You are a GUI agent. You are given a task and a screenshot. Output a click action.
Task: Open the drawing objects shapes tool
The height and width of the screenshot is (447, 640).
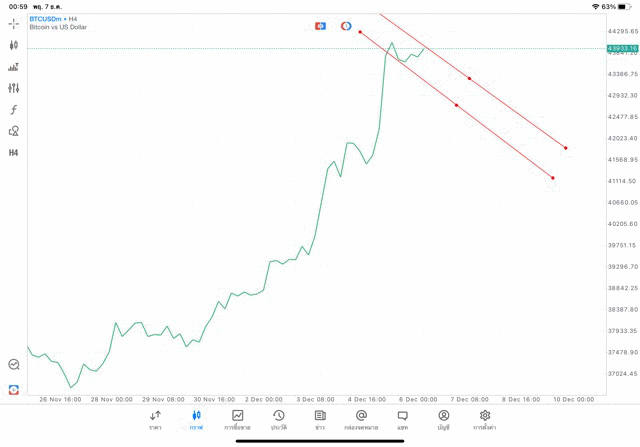[14, 131]
